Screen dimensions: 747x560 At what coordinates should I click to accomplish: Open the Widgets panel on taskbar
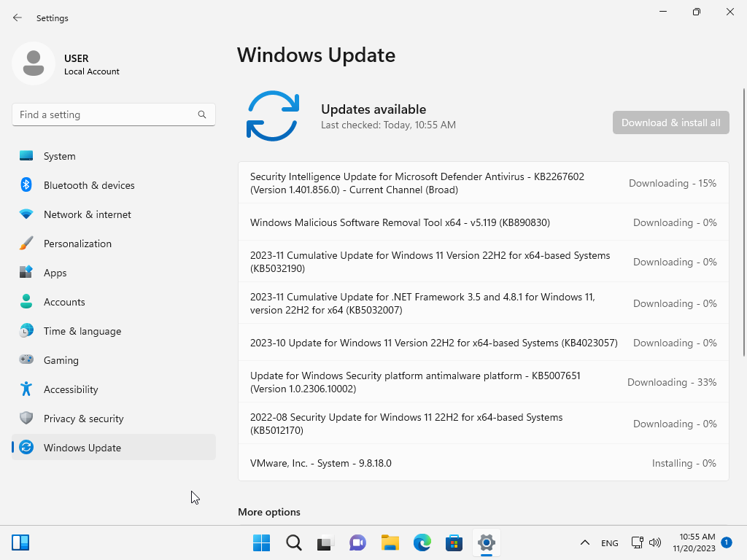20,542
